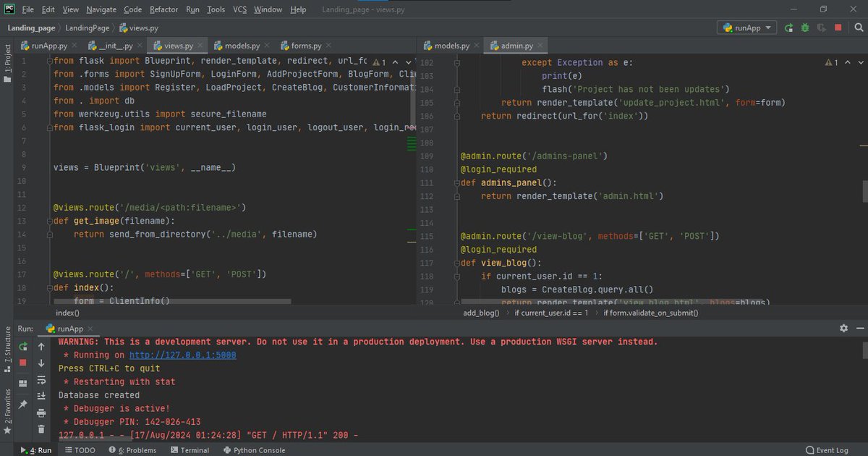Open the VCS menu
868x456 pixels.
[x=239, y=9]
